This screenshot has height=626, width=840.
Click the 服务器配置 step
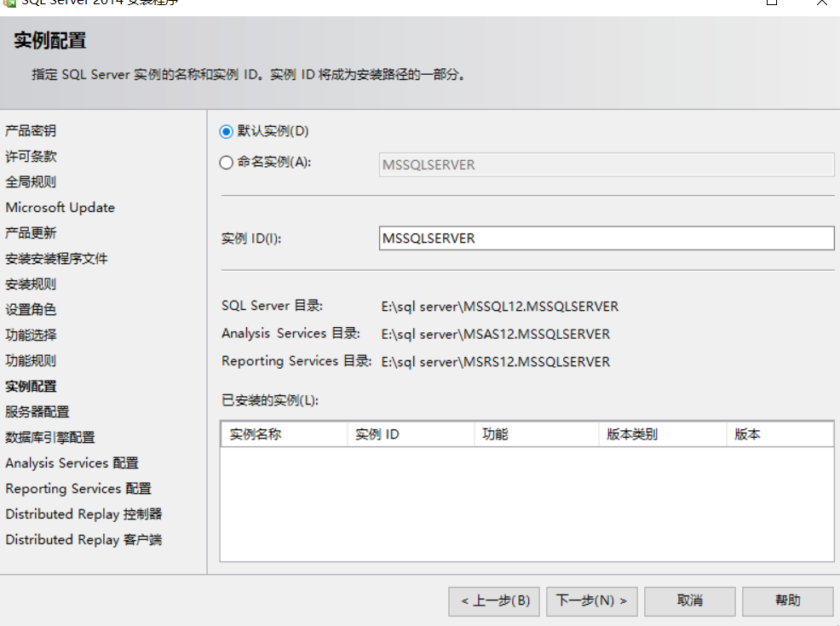37,412
